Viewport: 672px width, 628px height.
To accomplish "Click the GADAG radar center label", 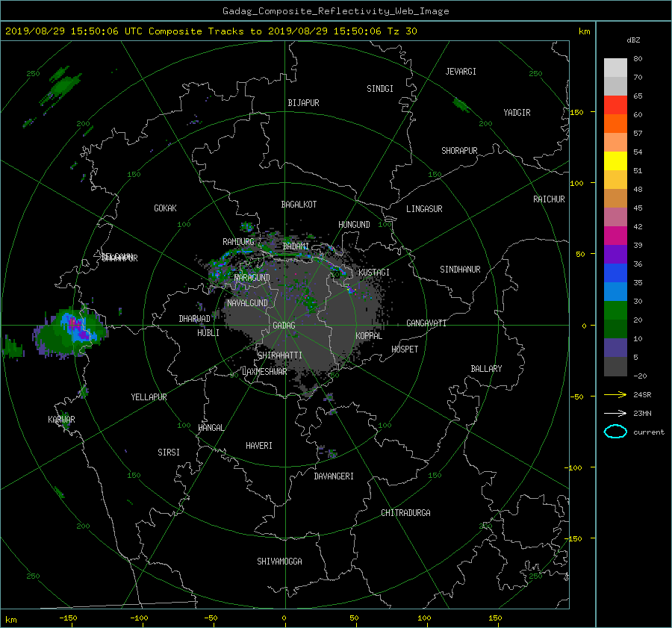I will (x=284, y=326).
